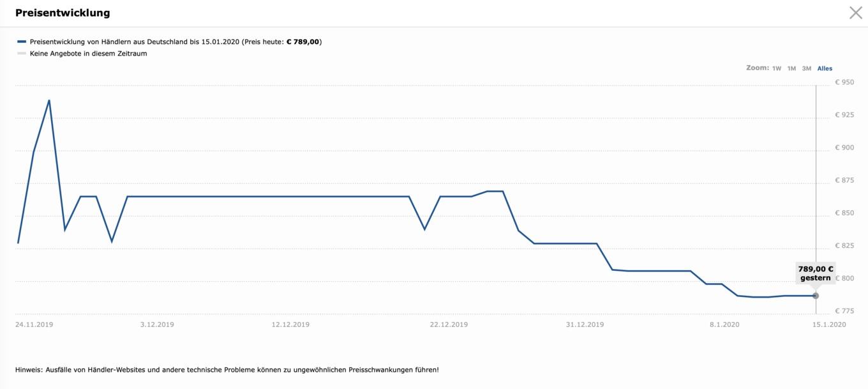Click the 789,00 € gestern tooltip
The height and width of the screenshot is (389, 868).
coord(816,273)
